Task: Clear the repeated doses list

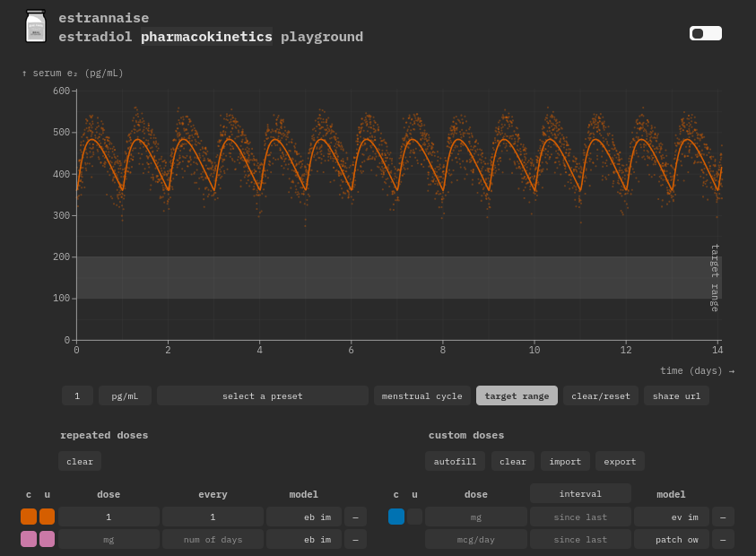Action: [80, 462]
